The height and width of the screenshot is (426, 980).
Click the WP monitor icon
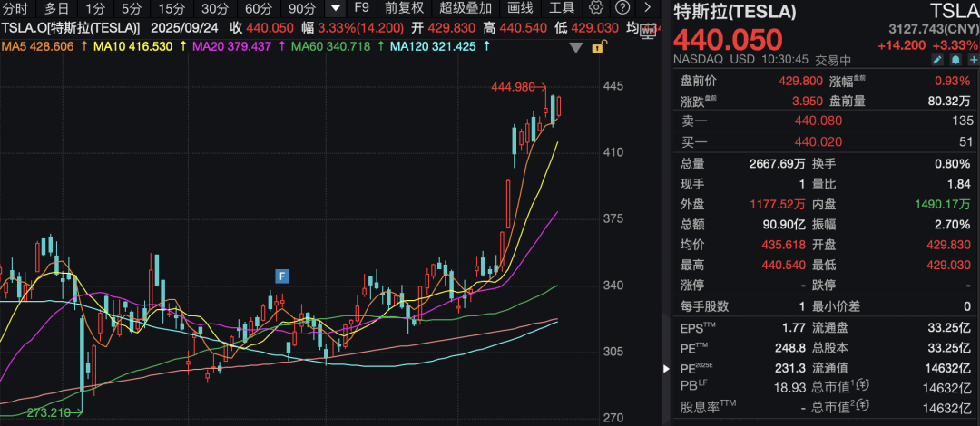pos(650,30)
